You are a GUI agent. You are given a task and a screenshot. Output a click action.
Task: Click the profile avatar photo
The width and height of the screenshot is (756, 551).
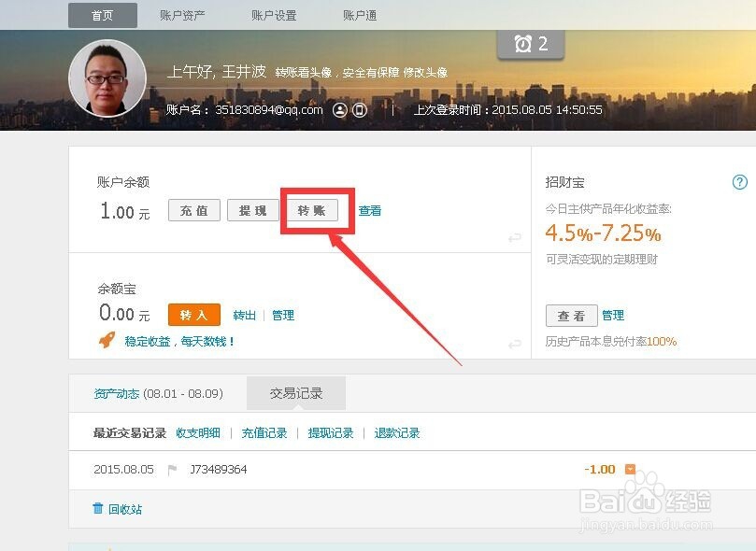pos(107,78)
